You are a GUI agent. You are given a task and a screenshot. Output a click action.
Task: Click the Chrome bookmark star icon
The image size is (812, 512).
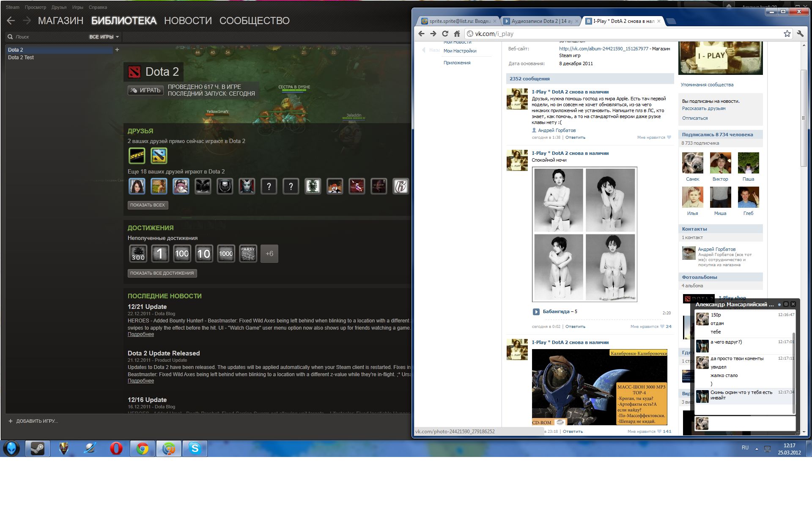(787, 34)
